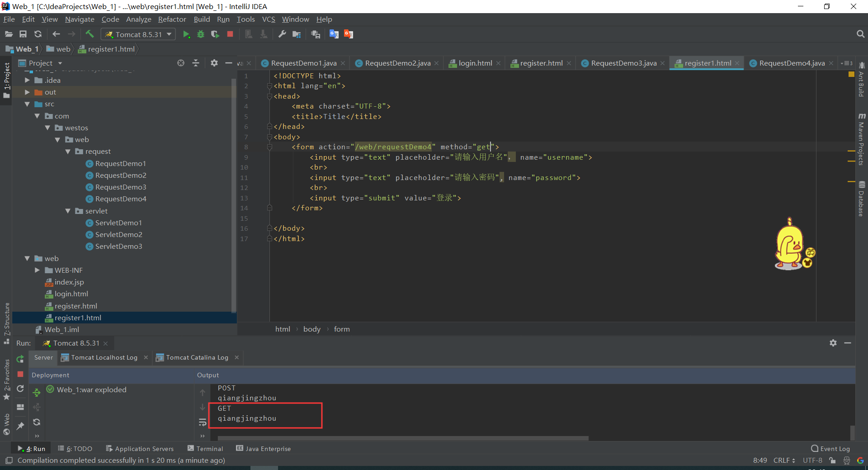Open the Event Log
Screen dimensions: 868x470
click(830, 448)
